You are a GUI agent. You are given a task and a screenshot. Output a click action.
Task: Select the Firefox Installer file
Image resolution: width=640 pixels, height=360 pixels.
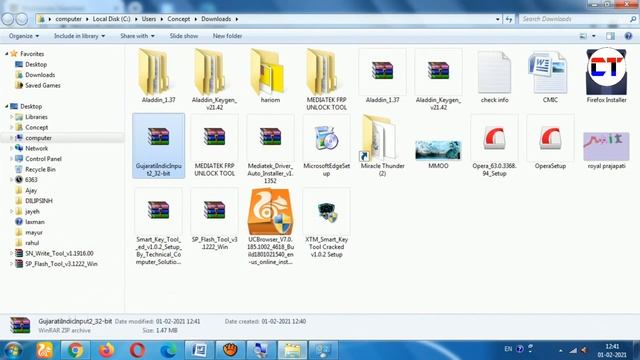pos(606,76)
